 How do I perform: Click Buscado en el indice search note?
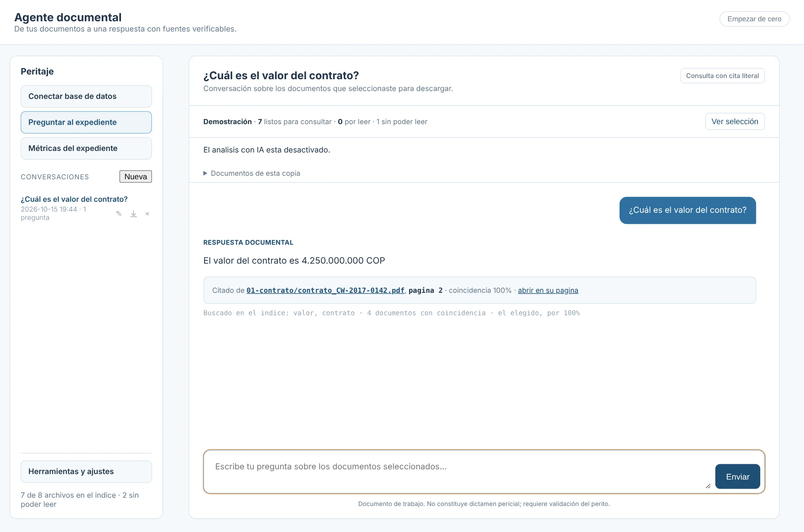(x=391, y=313)
